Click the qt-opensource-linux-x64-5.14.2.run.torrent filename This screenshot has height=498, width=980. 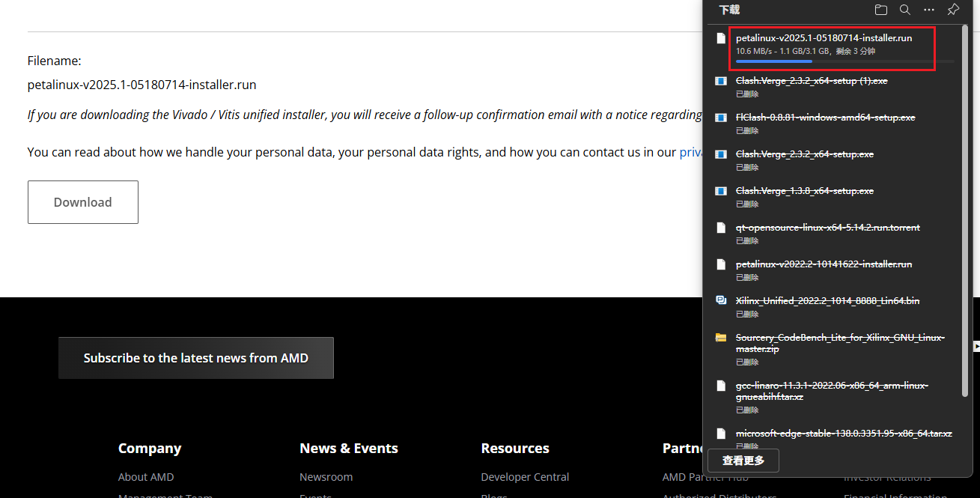(x=828, y=228)
